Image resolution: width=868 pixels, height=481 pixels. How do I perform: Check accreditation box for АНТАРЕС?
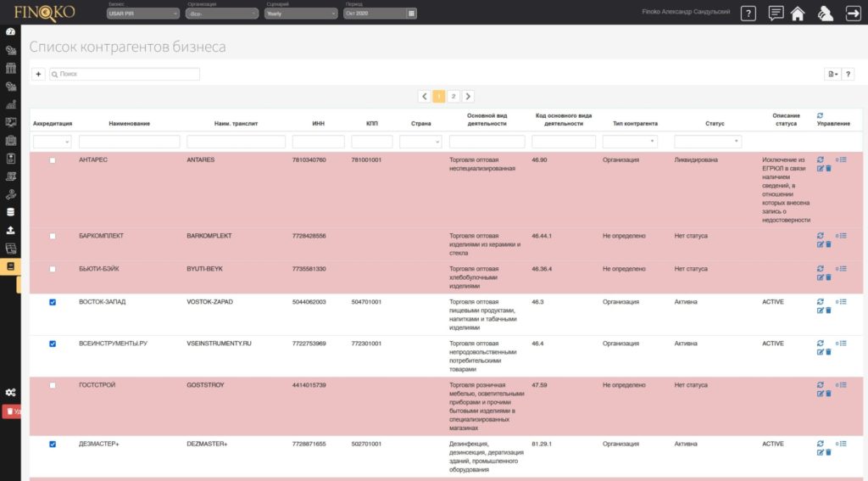point(53,160)
